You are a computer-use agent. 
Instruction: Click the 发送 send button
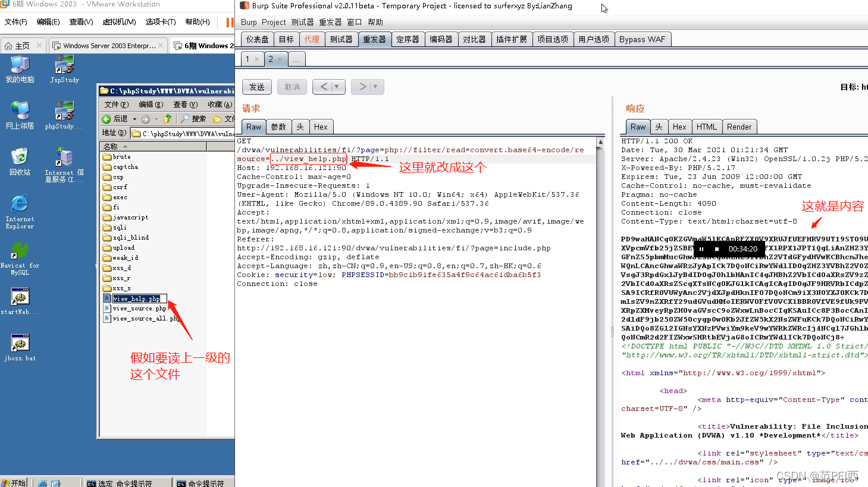click(x=257, y=87)
